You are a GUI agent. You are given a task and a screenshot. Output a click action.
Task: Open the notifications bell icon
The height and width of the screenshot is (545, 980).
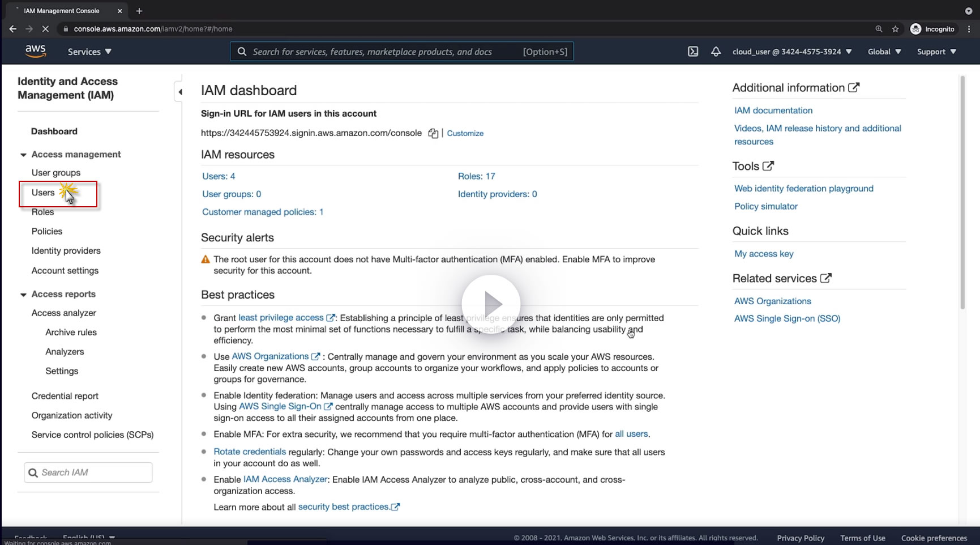point(716,52)
